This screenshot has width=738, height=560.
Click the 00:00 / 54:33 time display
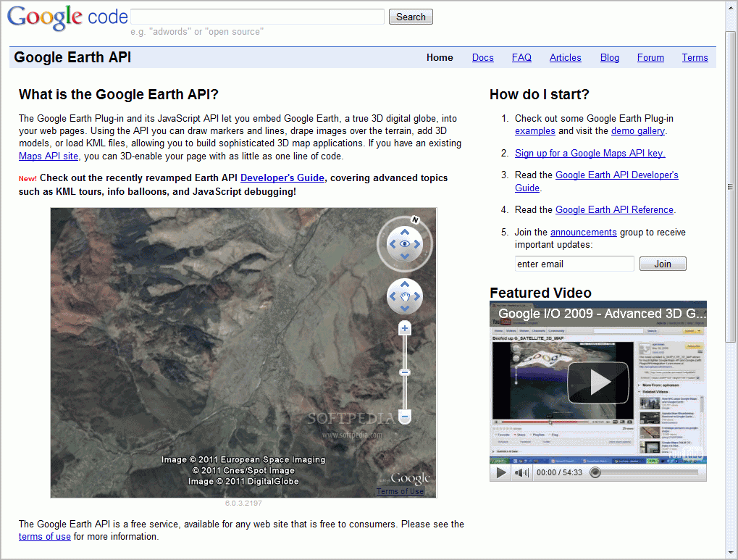point(559,472)
